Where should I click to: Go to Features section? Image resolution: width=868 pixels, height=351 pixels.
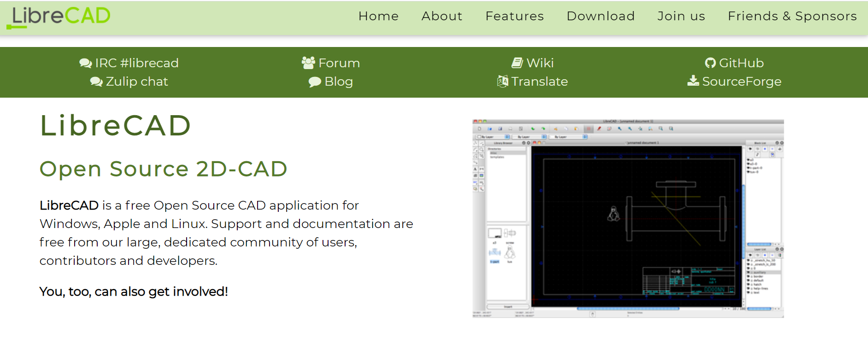tap(514, 16)
